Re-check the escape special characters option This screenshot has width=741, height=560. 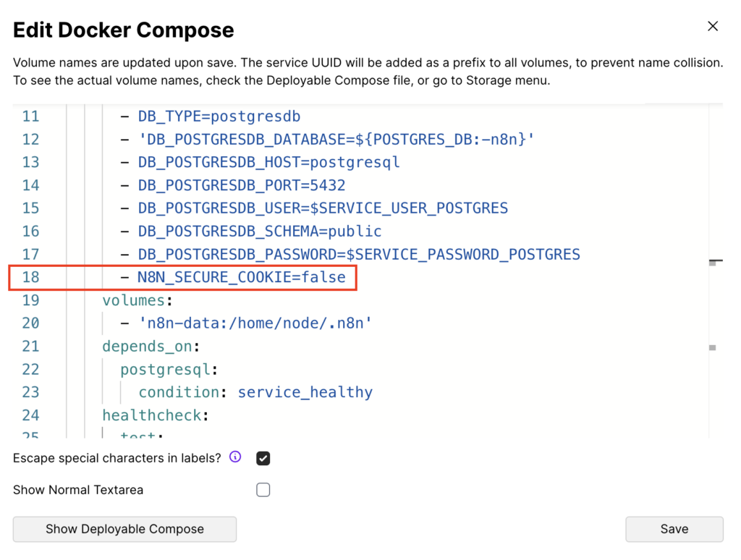263,457
